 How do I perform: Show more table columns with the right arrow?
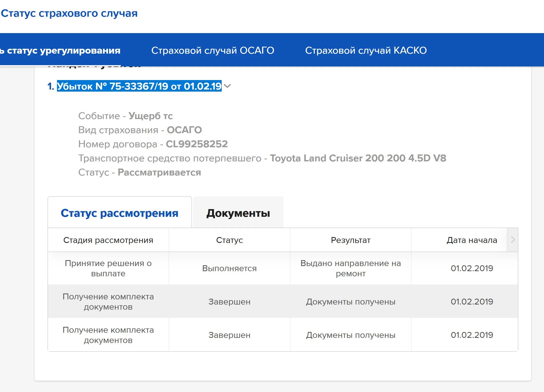[513, 240]
